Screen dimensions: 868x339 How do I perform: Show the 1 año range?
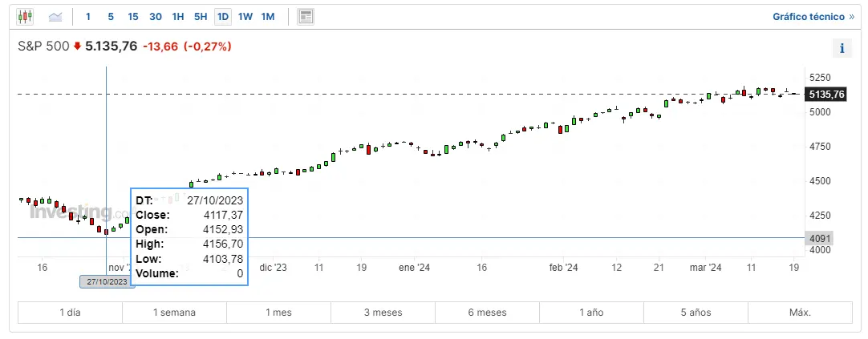(x=591, y=313)
